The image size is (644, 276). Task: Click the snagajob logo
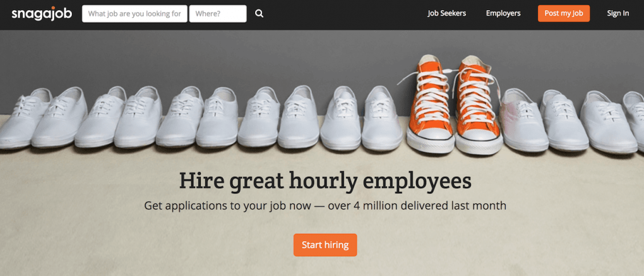click(x=42, y=14)
